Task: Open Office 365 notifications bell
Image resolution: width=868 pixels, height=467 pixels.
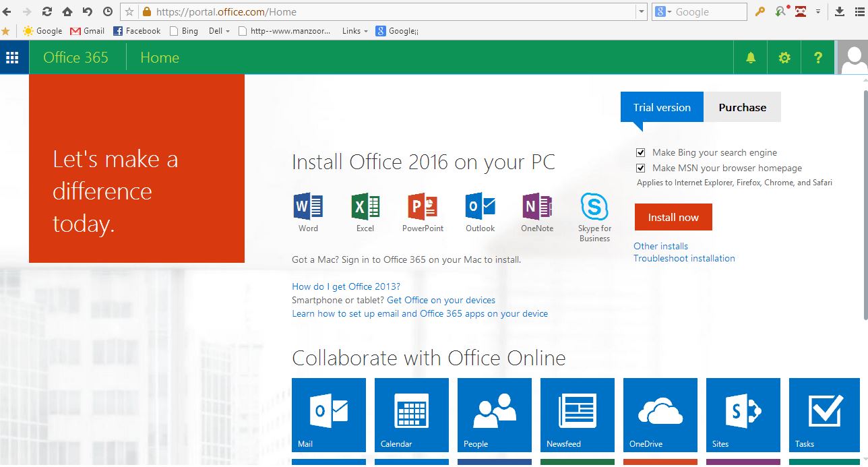Action: pyautogui.click(x=750, y=57)
